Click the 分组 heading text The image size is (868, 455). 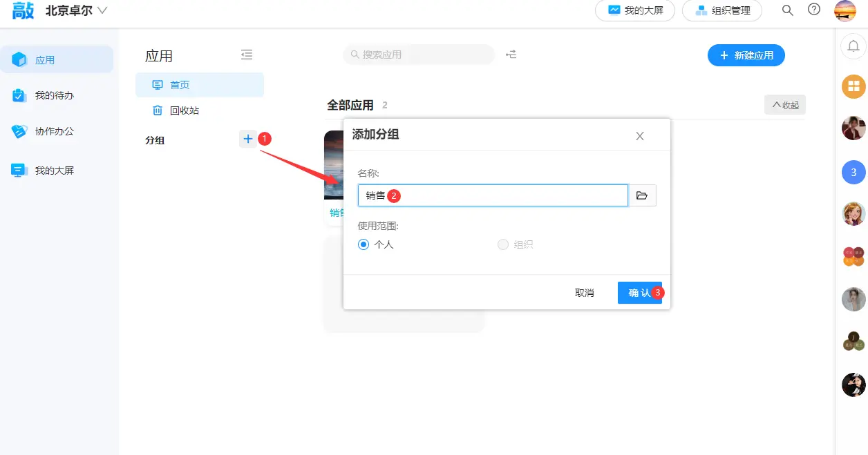155,140
